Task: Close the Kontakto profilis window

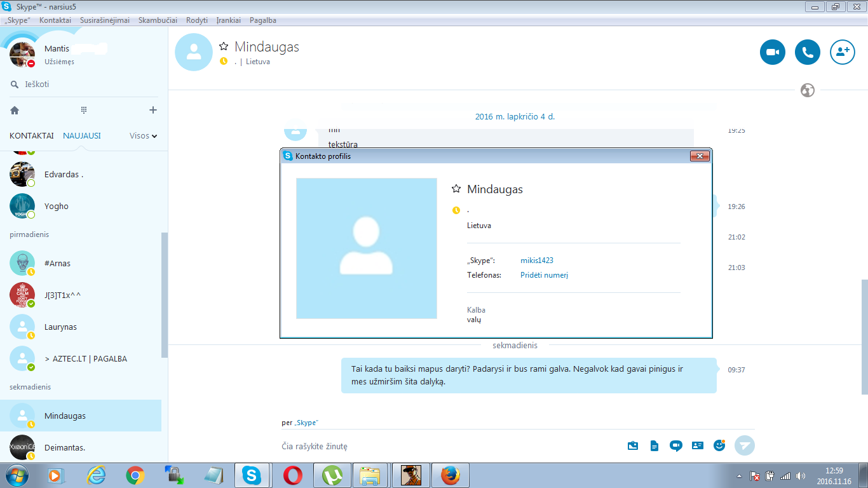Action: pos(700,156)
